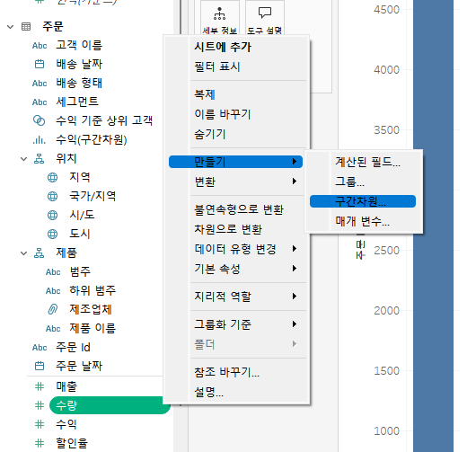Click the Abc icon beside 주문 Id
Viewport: 476px width, 452px height.
pos(40,348)
